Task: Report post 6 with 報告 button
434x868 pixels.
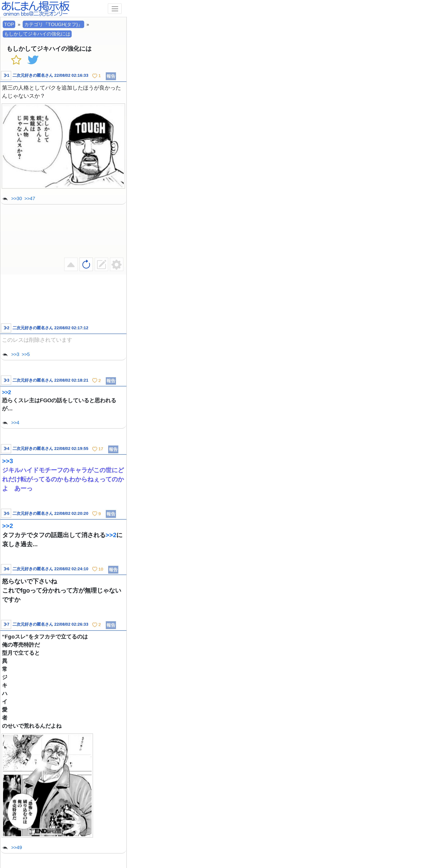Action: (113, 569)
